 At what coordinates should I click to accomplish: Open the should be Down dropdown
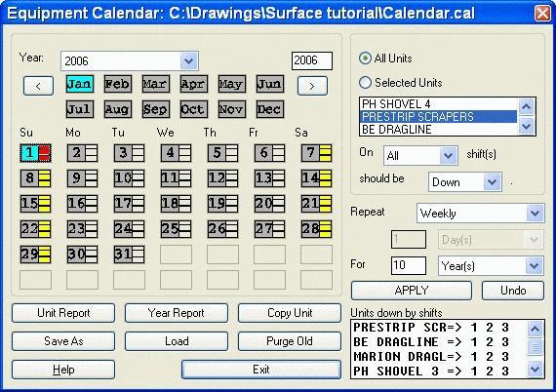493,182
